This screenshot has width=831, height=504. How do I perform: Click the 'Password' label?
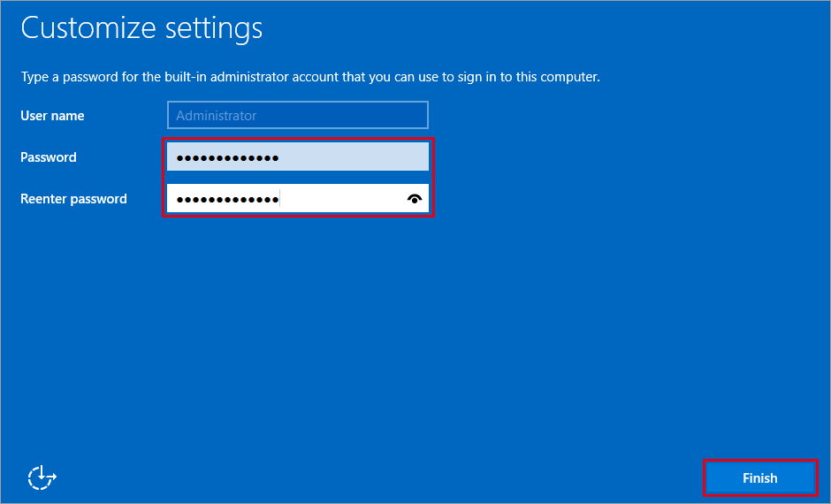pyautogui.click(x=49, y=157)
